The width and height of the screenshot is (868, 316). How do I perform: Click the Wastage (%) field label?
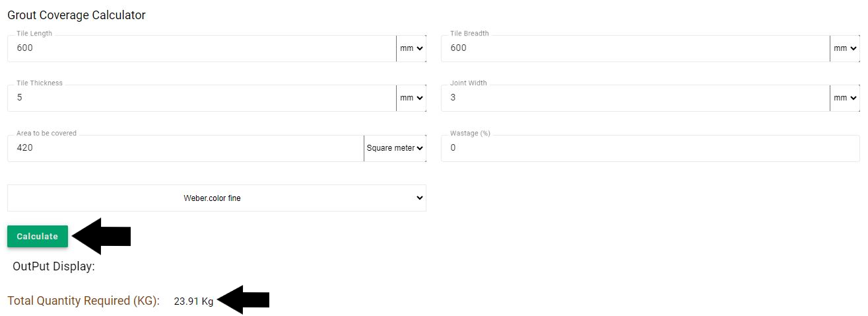pyautogui.click(x=470, y=133)
